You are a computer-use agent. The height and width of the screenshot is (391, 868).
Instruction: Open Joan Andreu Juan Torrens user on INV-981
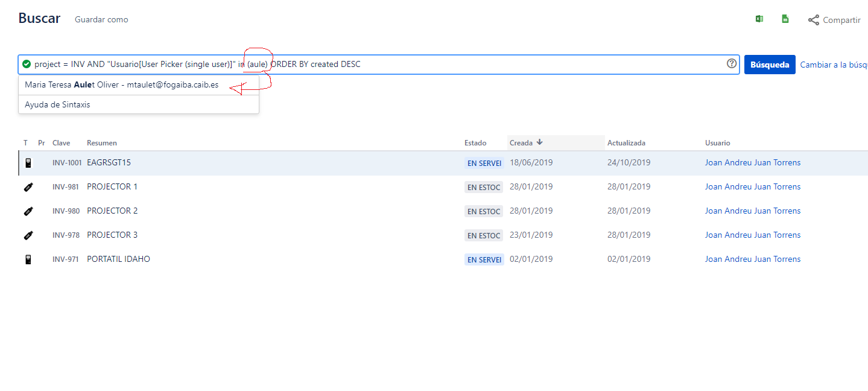(753, 186)
